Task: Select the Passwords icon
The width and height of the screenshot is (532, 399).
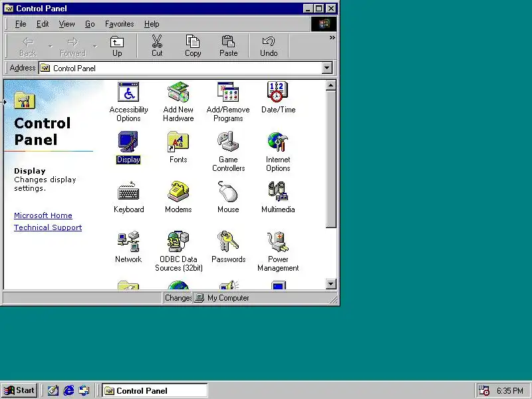Action: click(x=228, y=247)
